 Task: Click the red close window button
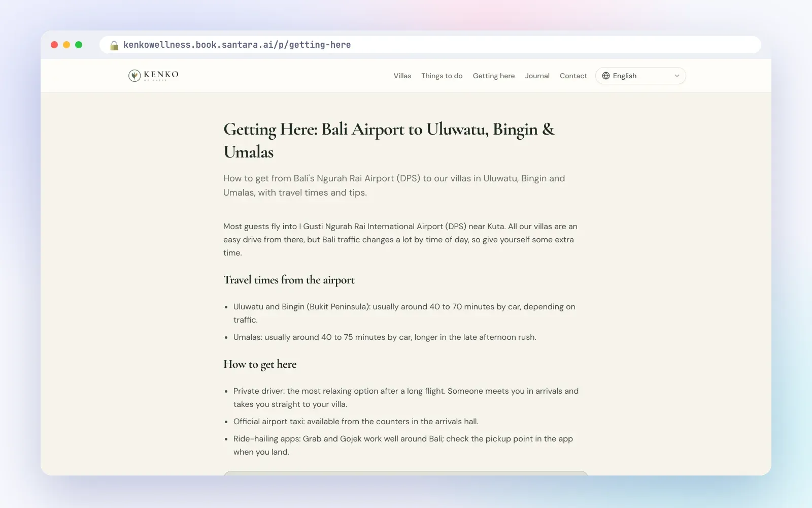(x=54, y=45)
